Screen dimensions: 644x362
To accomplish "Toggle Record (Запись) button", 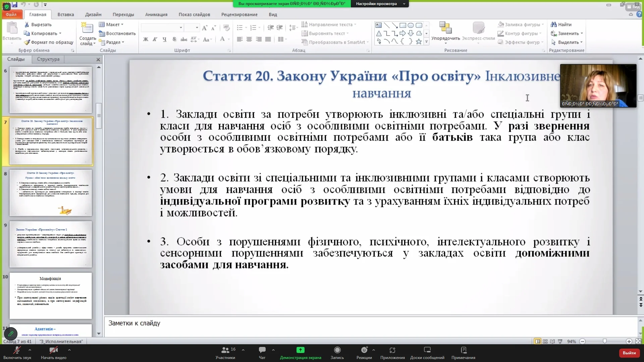I will click(337, 350).
